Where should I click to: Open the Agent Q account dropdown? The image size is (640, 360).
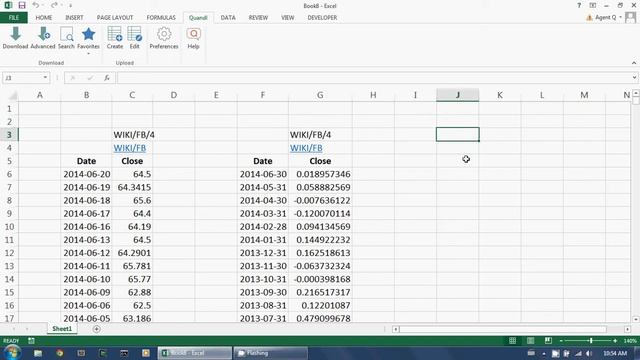coord(620,18)
